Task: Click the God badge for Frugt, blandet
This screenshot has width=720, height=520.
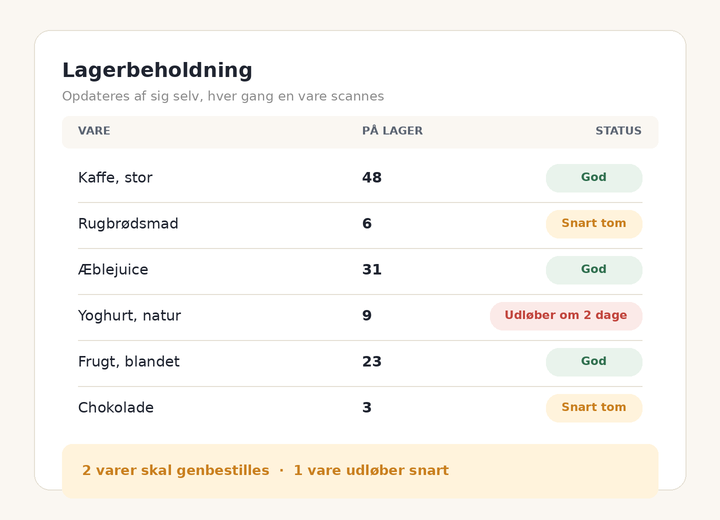Action: point(594,362)
